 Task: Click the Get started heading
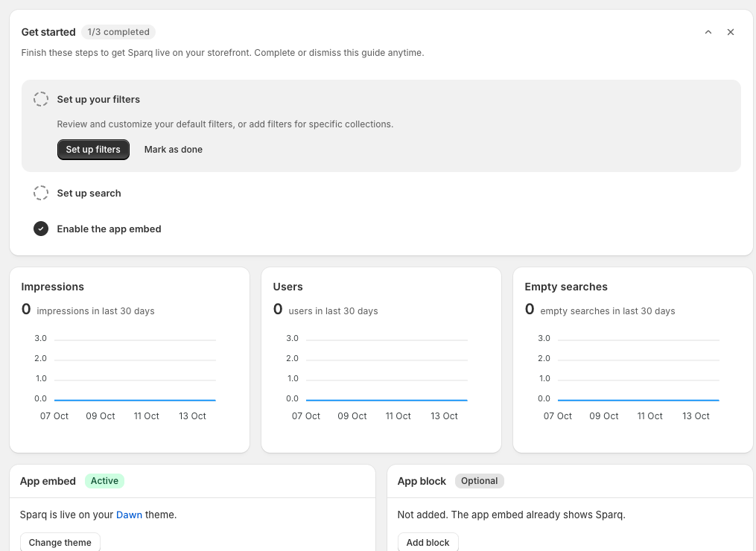48,32
